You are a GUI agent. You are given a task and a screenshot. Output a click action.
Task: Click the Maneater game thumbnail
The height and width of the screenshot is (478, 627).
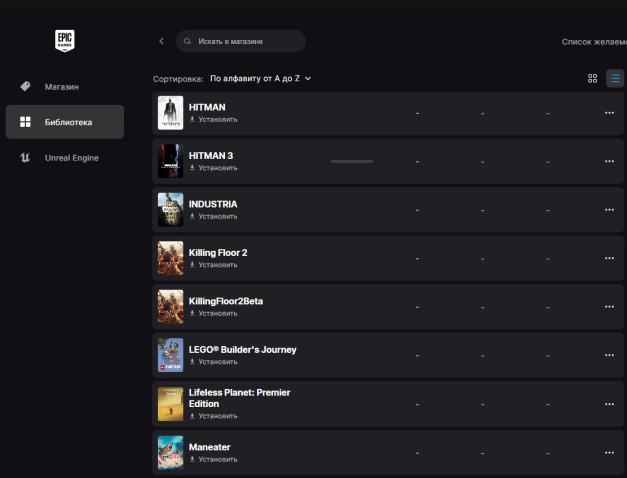tap(170, 453)
